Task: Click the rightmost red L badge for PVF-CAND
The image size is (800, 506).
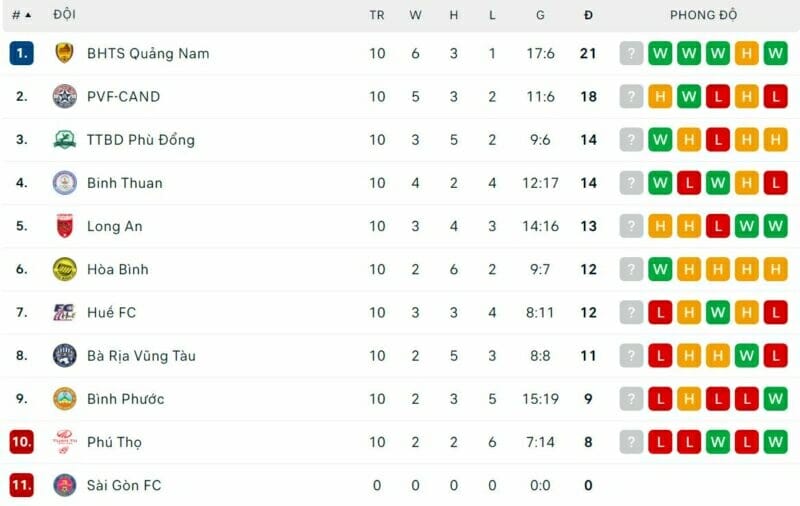Action: coord(776,97)
